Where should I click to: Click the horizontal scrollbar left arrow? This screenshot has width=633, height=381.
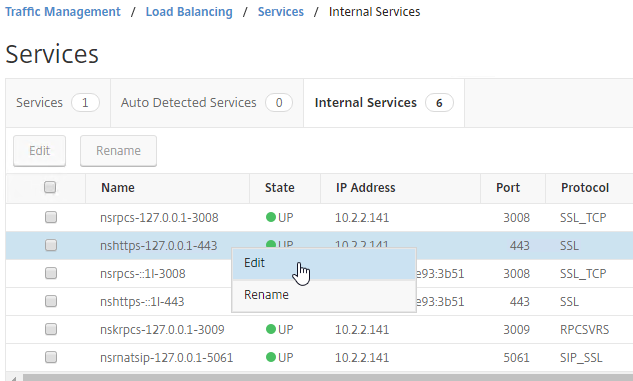(x=14, y=378)
